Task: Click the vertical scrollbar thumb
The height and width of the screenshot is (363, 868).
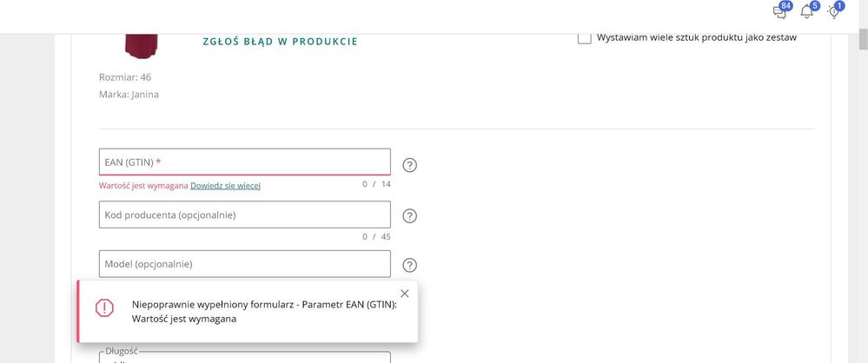Action: click(862, 39)
